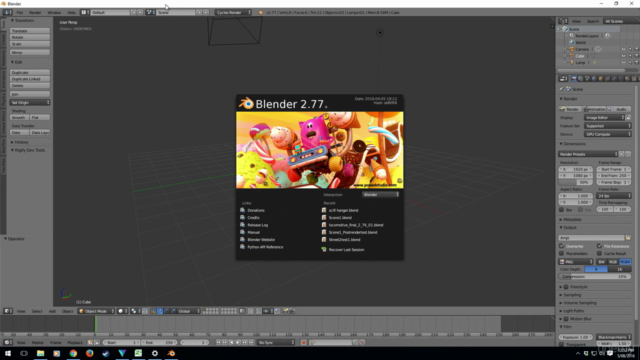Open the outliner editor type icon
640x360 pixels.
tap(563, 21)
